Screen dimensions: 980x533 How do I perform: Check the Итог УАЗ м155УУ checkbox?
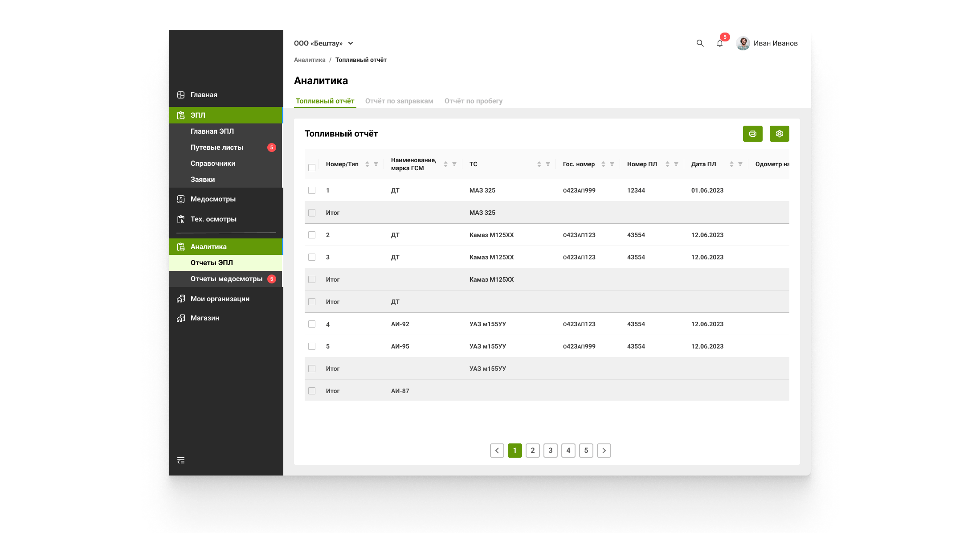312,369
